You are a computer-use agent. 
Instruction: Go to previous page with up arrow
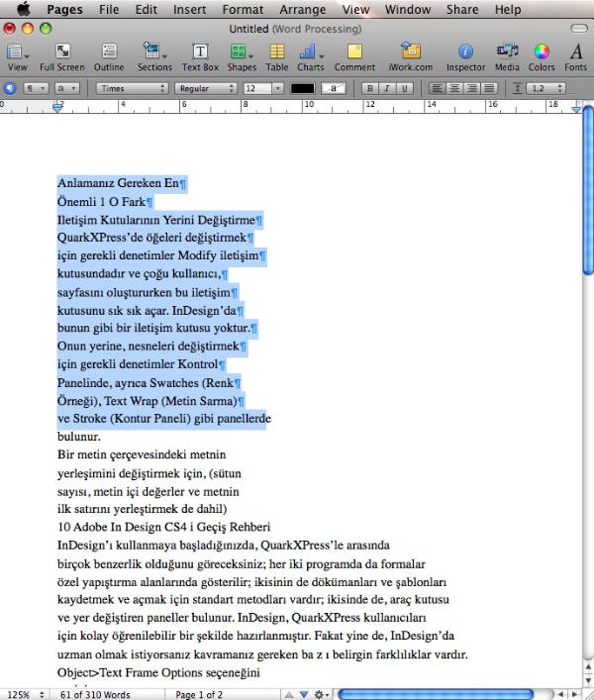coord(289,695)
